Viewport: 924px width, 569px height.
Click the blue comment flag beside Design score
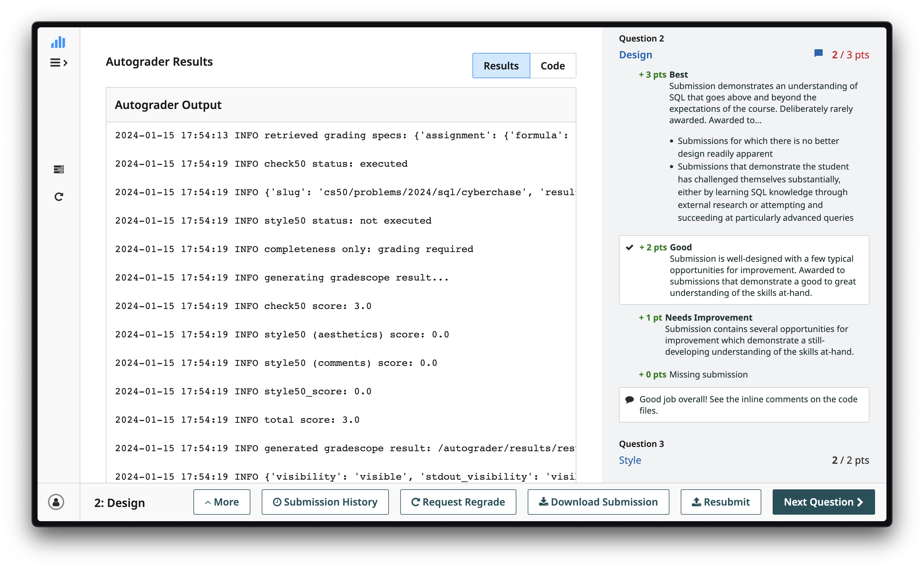click(x=818, y=53)
